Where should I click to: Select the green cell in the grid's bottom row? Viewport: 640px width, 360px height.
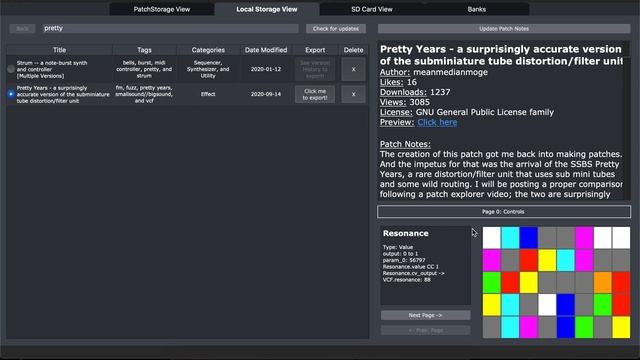pyautogui.click(x=584, y=327)
